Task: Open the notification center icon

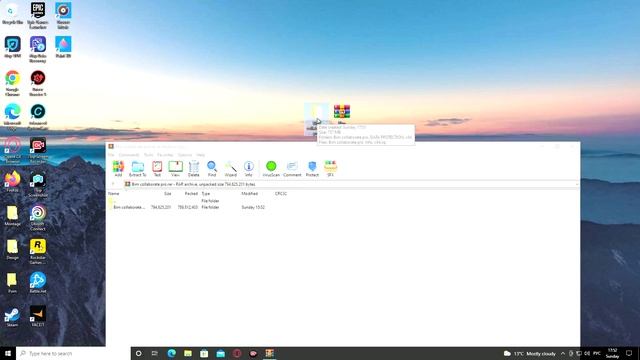Action: pyautogui.click(x=629, y=353)
